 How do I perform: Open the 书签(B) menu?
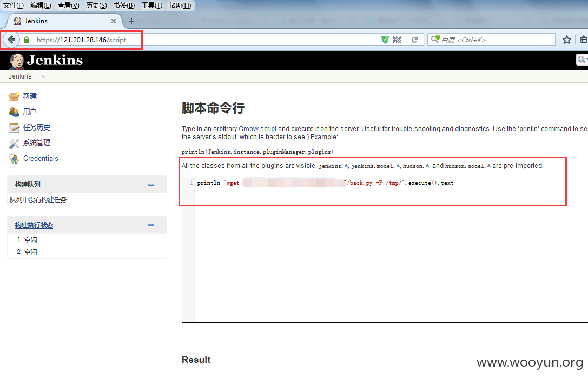point(124,5)
